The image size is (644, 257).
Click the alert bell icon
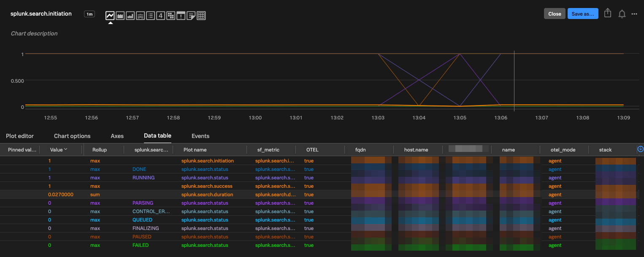click(622, 14)
